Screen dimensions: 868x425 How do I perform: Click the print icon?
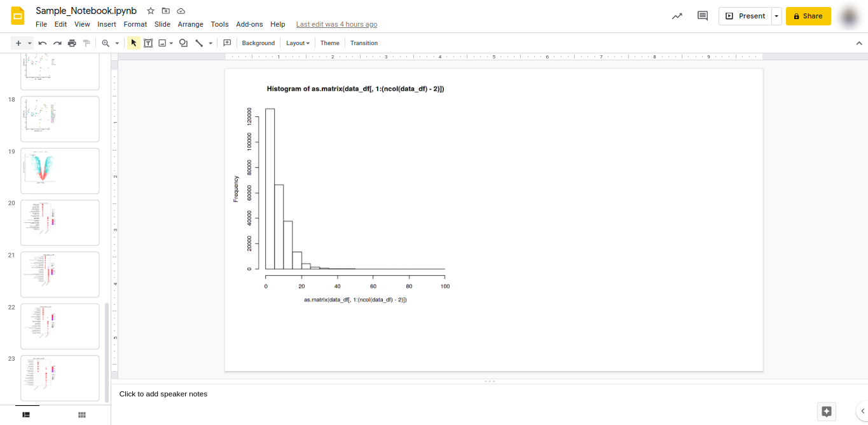tap(71, 43)
